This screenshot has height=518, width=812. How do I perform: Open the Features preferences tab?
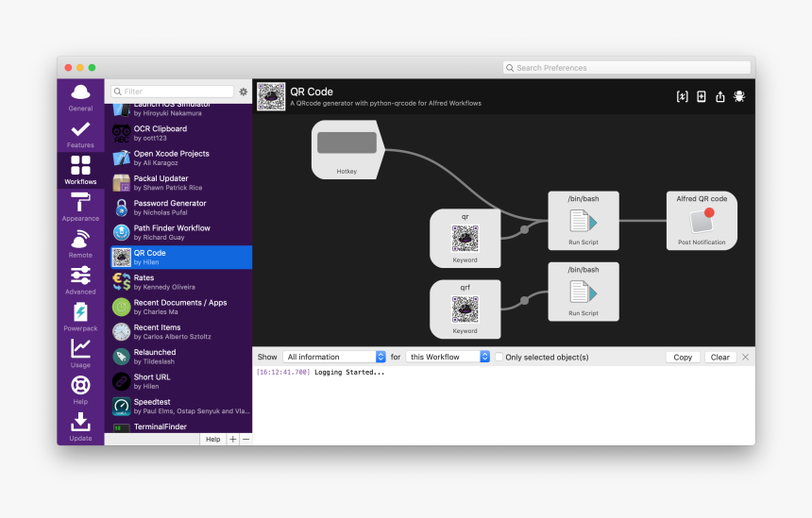(x=80, y=135)
